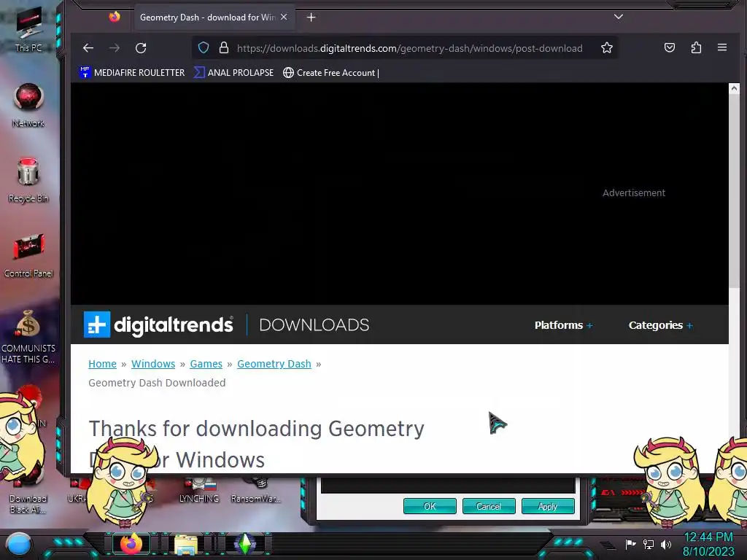Close the Geometry Dash tab
Screen dimensions: 747x560
pos(284,17)
